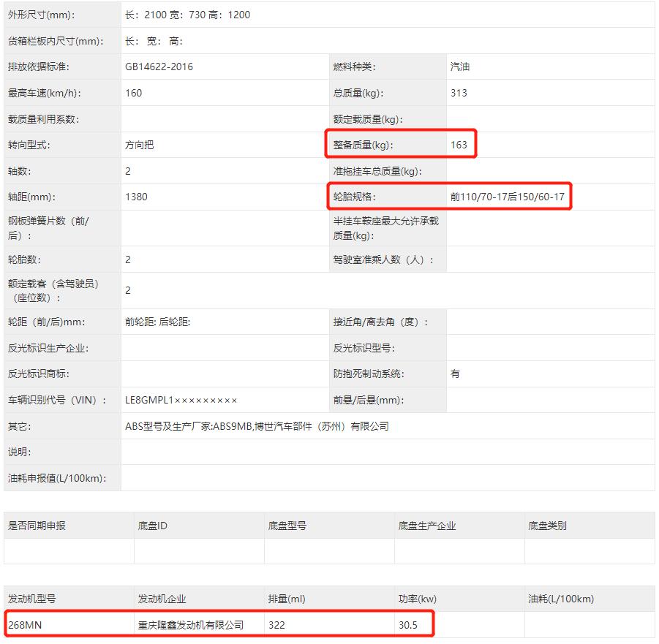Select the fuel type value 汽油

458,67
